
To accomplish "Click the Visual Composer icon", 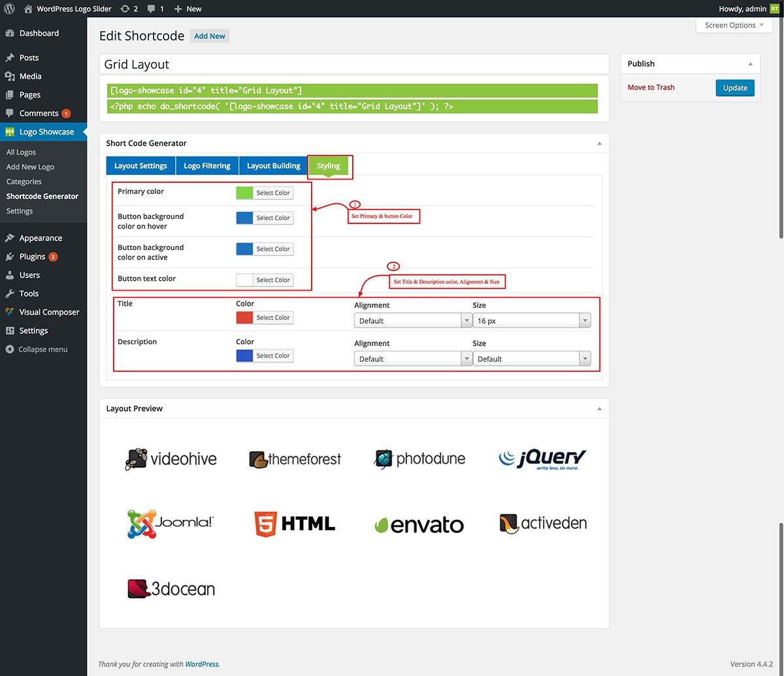I will click(10, 312).
